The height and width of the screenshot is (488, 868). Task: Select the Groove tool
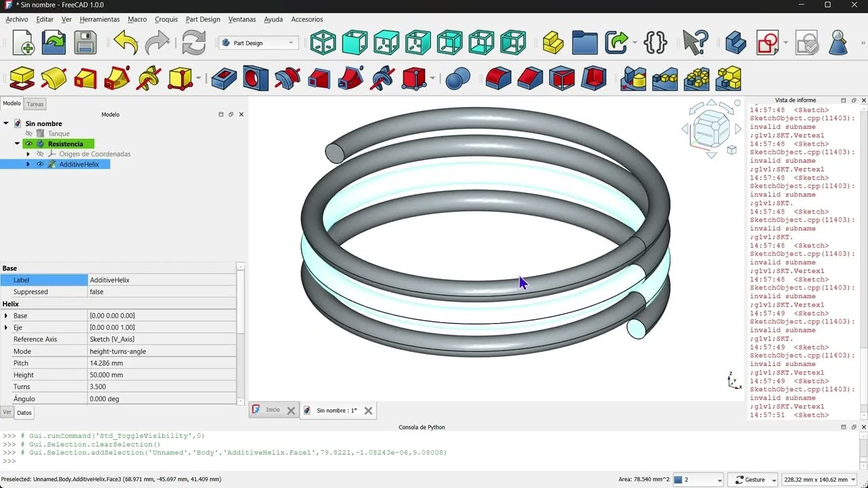tap(287, 79)
